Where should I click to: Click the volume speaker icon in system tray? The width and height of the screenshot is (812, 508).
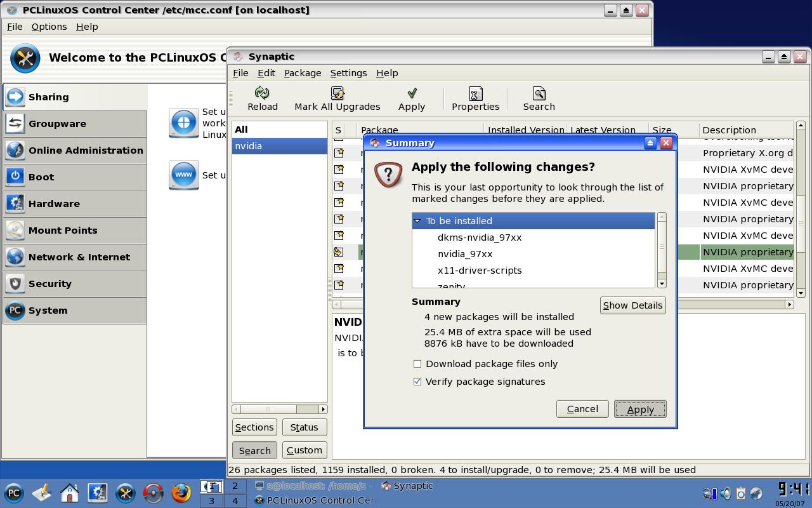(725, 493)
